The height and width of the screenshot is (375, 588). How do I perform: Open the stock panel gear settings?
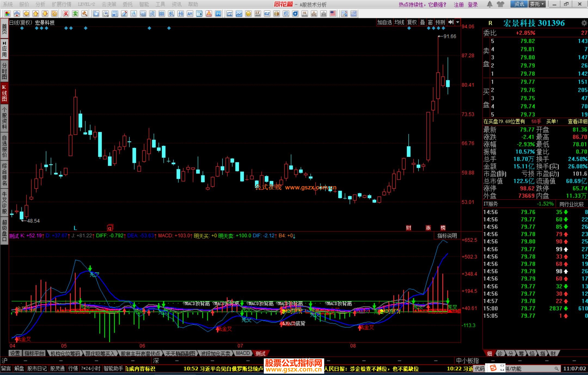[x=584, y=23]
